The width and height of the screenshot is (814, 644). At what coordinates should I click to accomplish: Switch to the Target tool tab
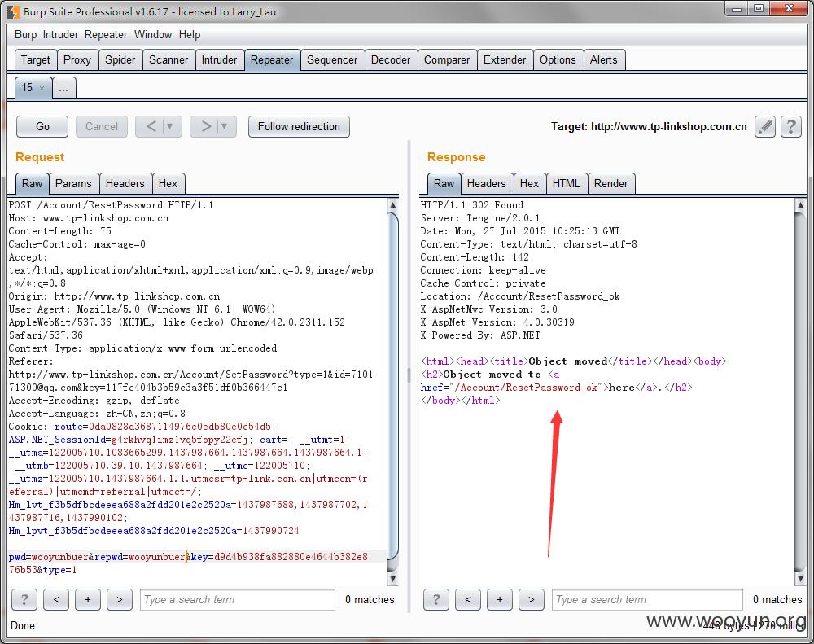tap(35, 60)
